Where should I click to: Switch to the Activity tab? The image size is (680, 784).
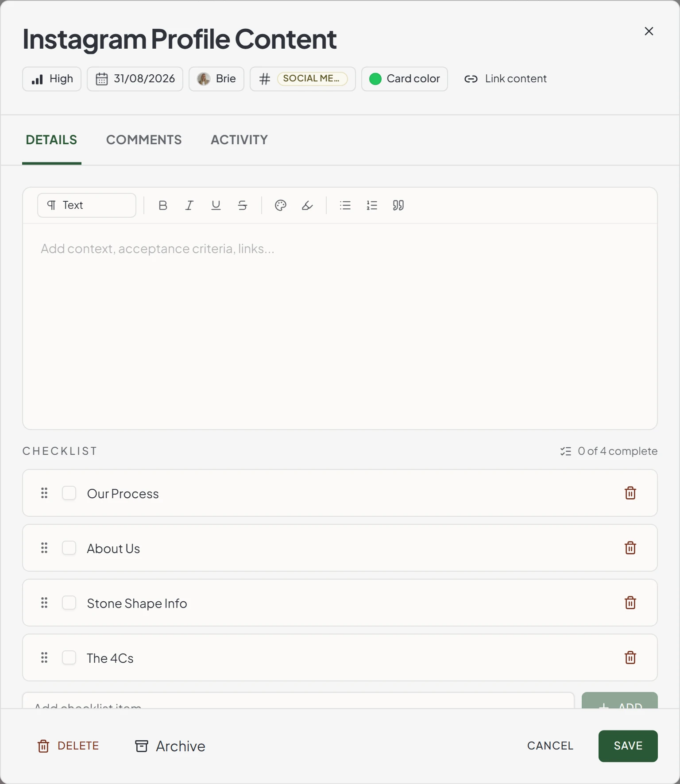[x=240, y=140]
